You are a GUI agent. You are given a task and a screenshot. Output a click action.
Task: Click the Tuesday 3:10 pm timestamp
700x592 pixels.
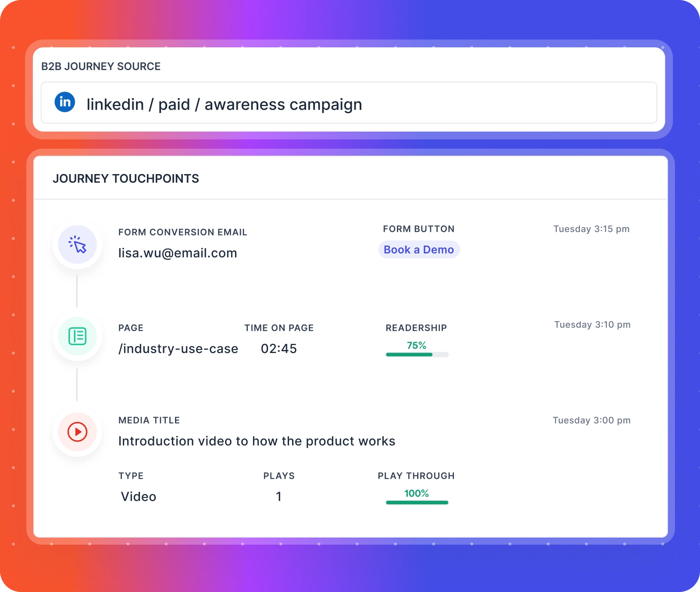(x=592, y=325)
